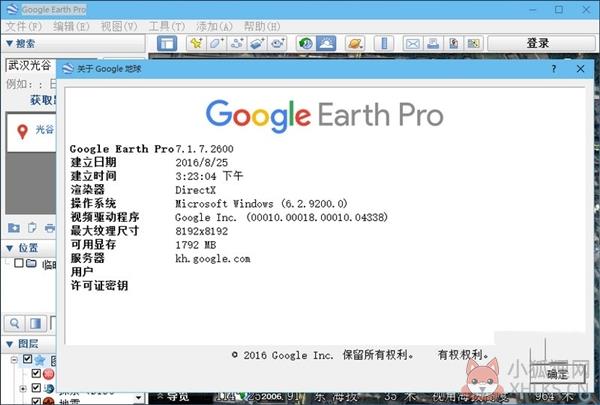Uncheck the red-circle layer checkbox
Viewport: 600px width, 405px height.
point(36,373)
